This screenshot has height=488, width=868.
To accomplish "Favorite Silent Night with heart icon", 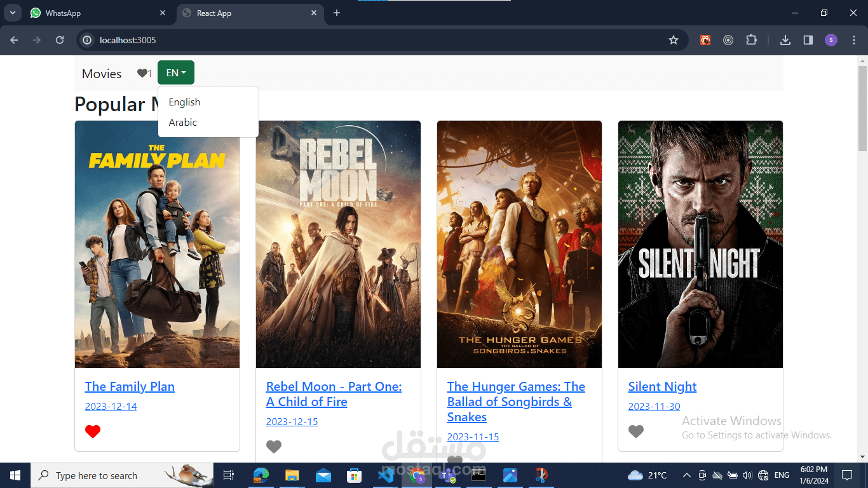I will click(x=636, y=431).
